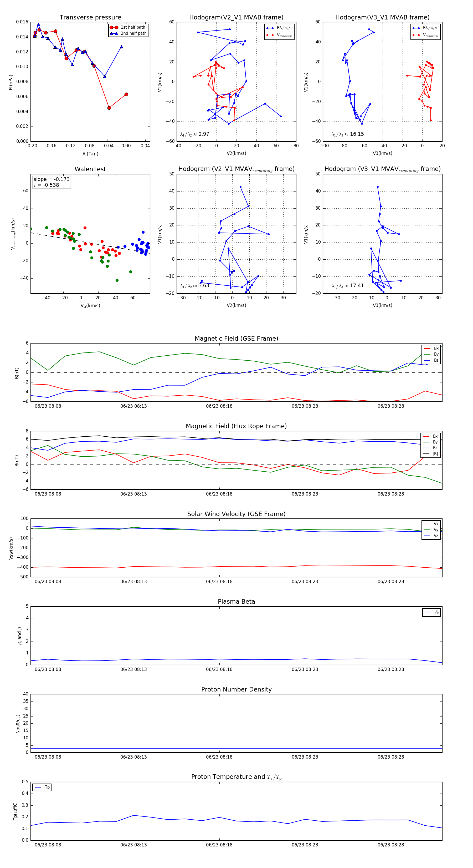Click 'Magnetic Field (Flux Rope Frame)' title
This screenshot has width=473, height=868.
[236, 426]
